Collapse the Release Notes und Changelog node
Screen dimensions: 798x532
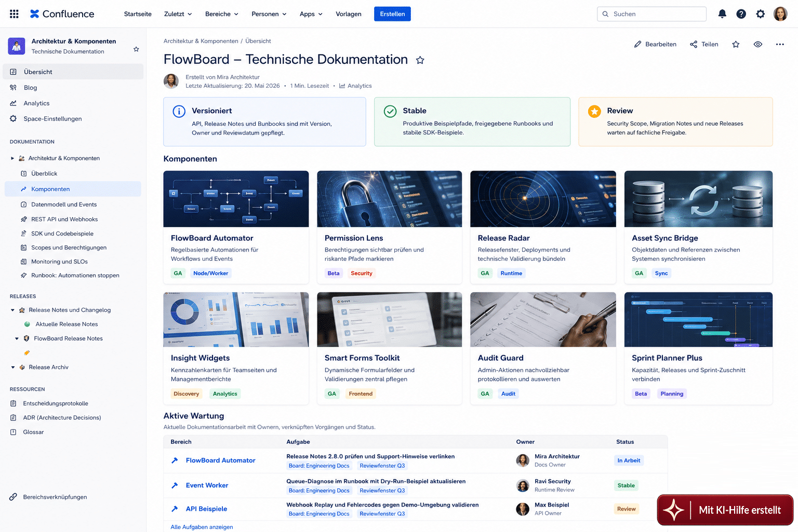point(12,310)
